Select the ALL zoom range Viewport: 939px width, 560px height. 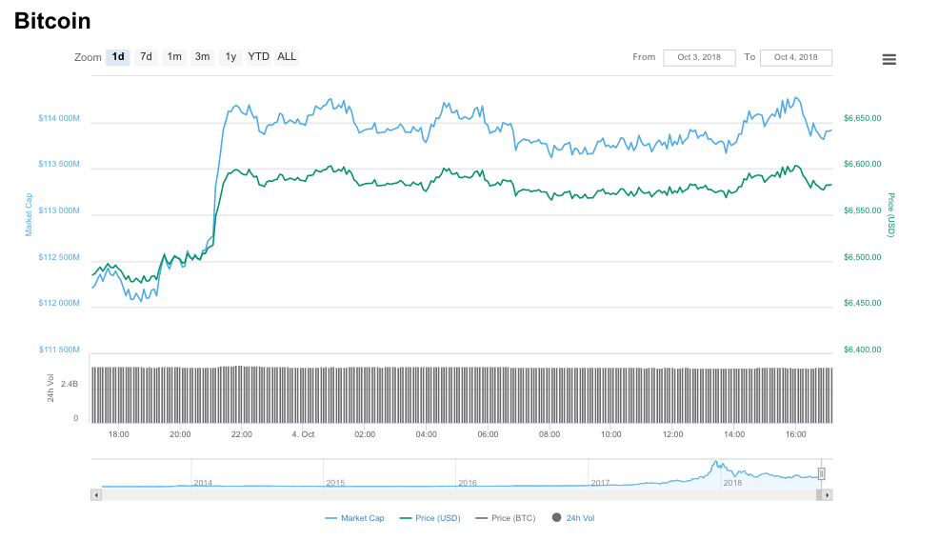(x=287, y=57)
